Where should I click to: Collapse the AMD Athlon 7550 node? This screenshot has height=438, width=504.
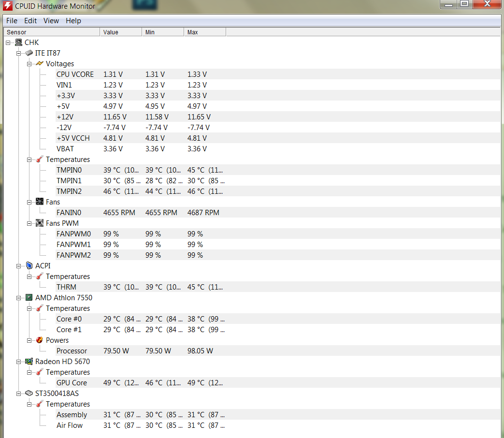point(19,298)
